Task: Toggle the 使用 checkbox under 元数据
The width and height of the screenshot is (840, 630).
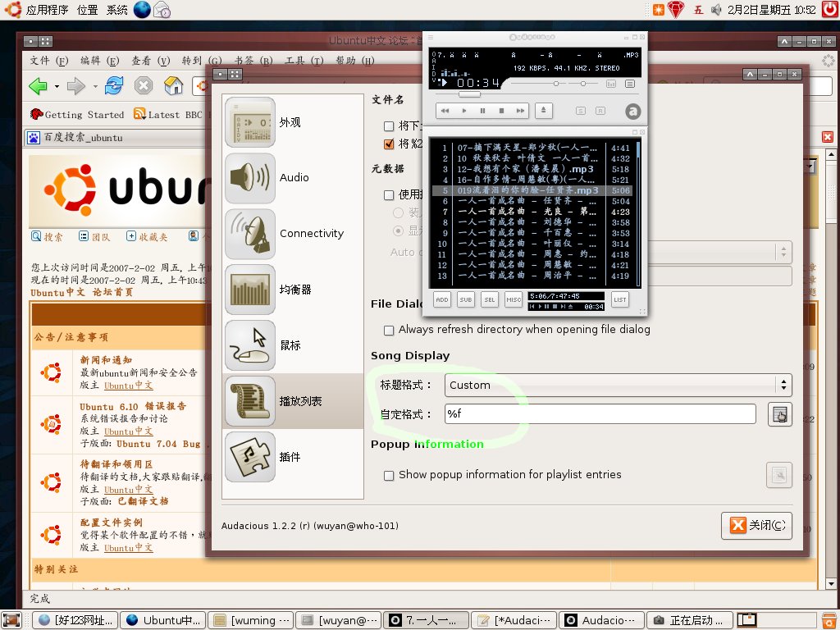Action: pos(389,195)
